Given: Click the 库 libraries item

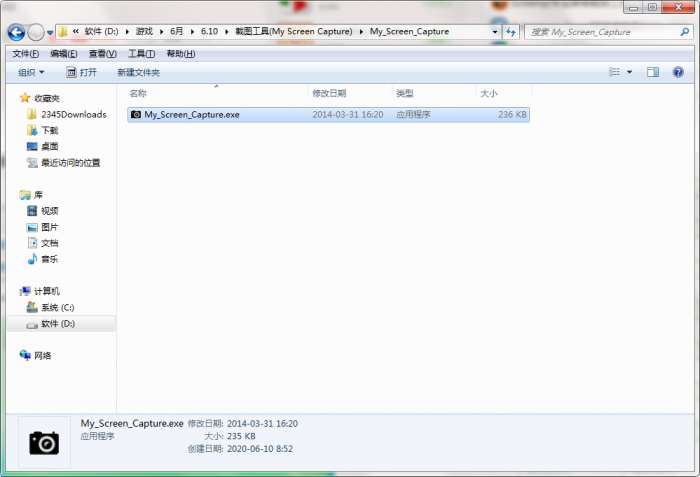Looking at the screenshot, I should (31, 195).
